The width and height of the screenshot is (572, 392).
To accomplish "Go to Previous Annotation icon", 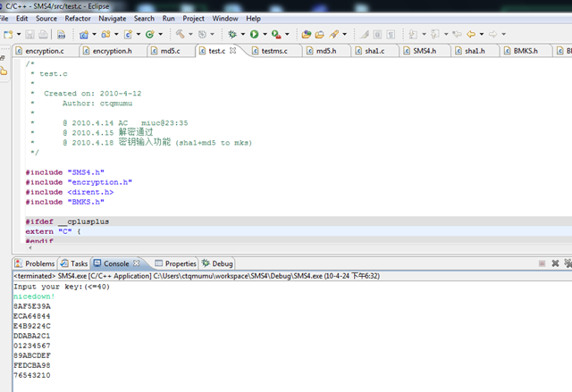I will 435,34.
